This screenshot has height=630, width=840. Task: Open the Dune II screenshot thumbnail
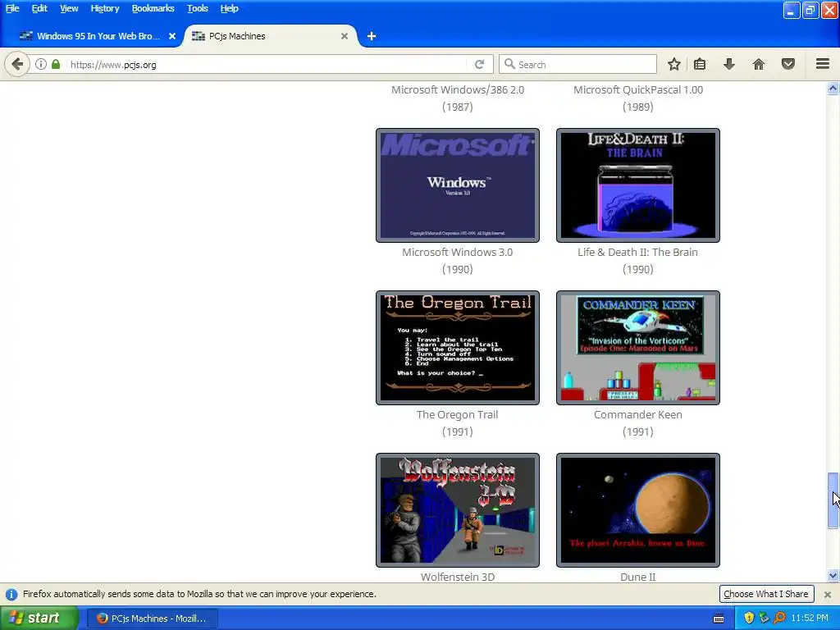tap(637, 510)
